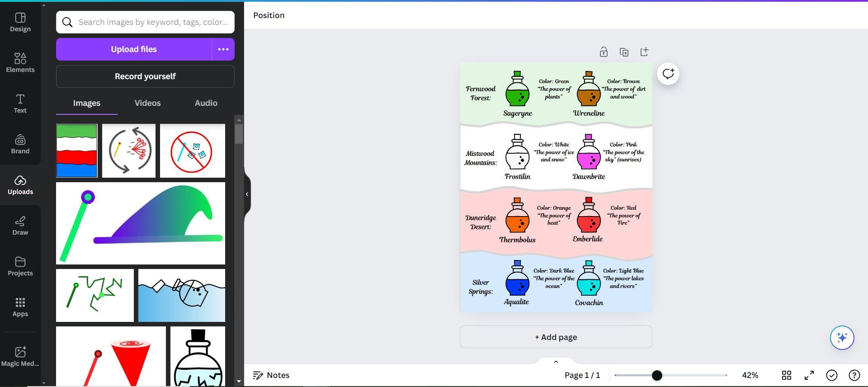
Task: Click the Record yourself button
Action: point(145,76)
